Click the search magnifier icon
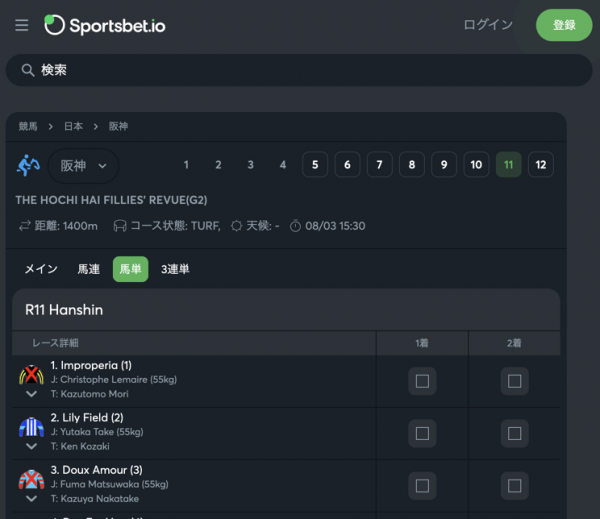 point(28,70)
